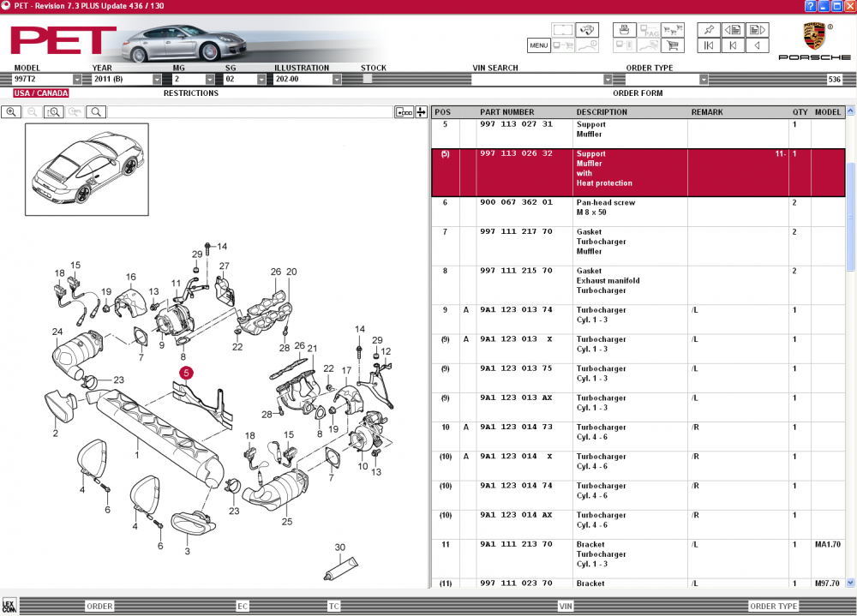
Task: Click the car overview thumbnail
Action: pyautogui.click(x=87, y=169)
